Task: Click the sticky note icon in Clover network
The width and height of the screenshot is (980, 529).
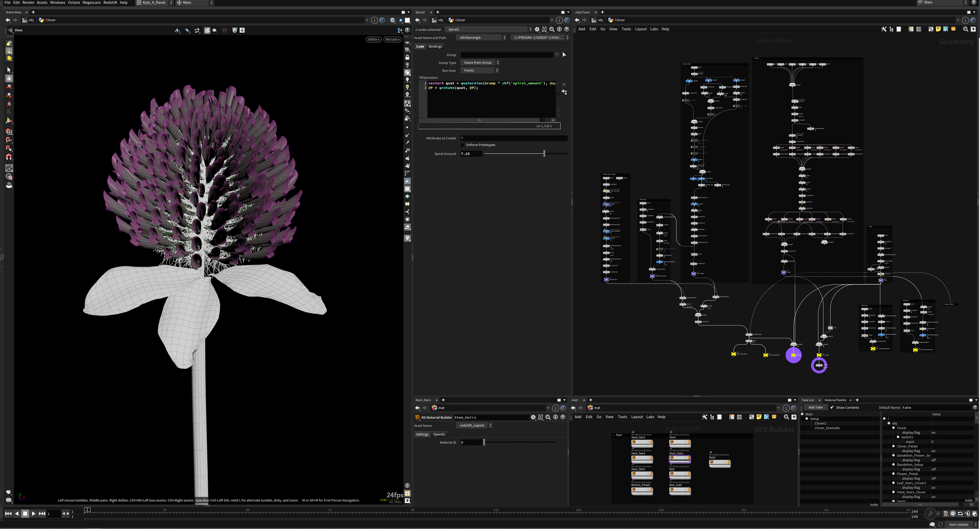Action: 938,29
